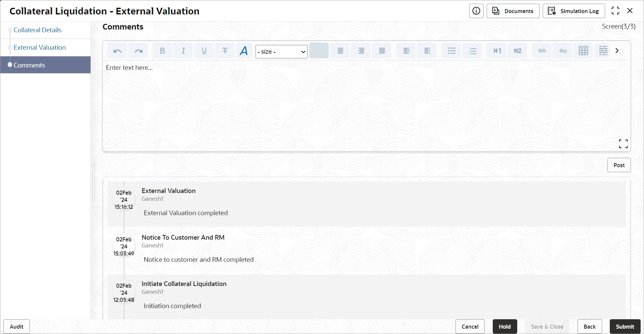This screenshot has height=334, width=644.
Task: Apply strikethrough formatting
Action: pyautogui.click(x=225, y=51)
